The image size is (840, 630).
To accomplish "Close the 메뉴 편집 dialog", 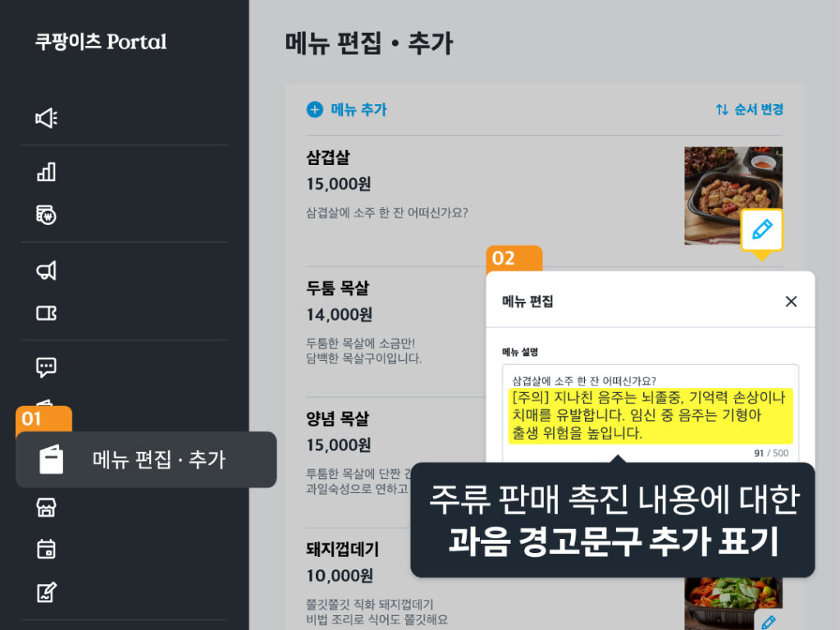I will 791,301.
